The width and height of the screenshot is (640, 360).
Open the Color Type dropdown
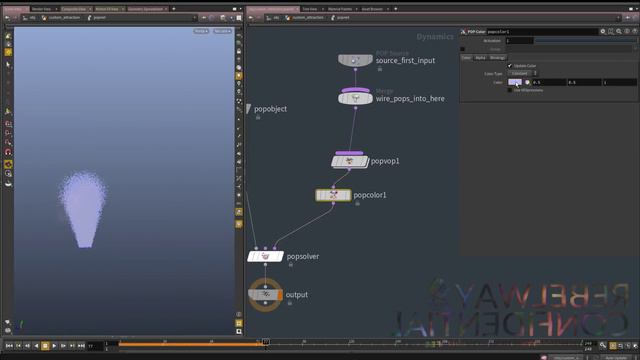(522, 73)
